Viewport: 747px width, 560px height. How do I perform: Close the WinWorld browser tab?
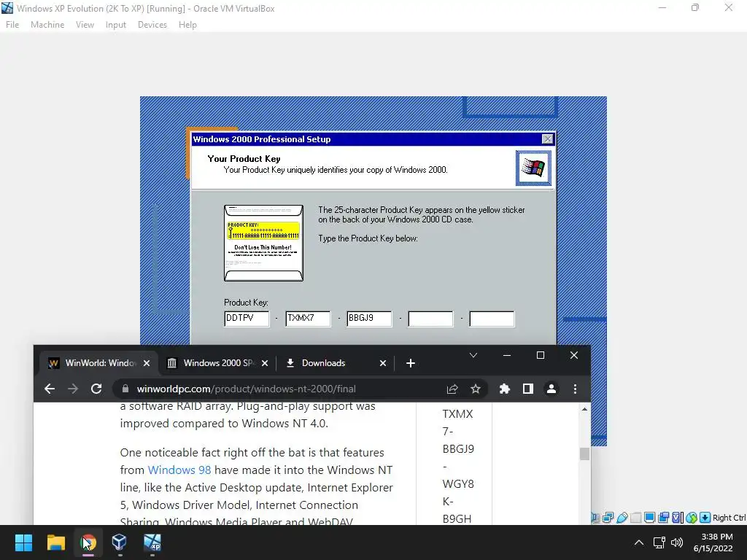(147, 363)
